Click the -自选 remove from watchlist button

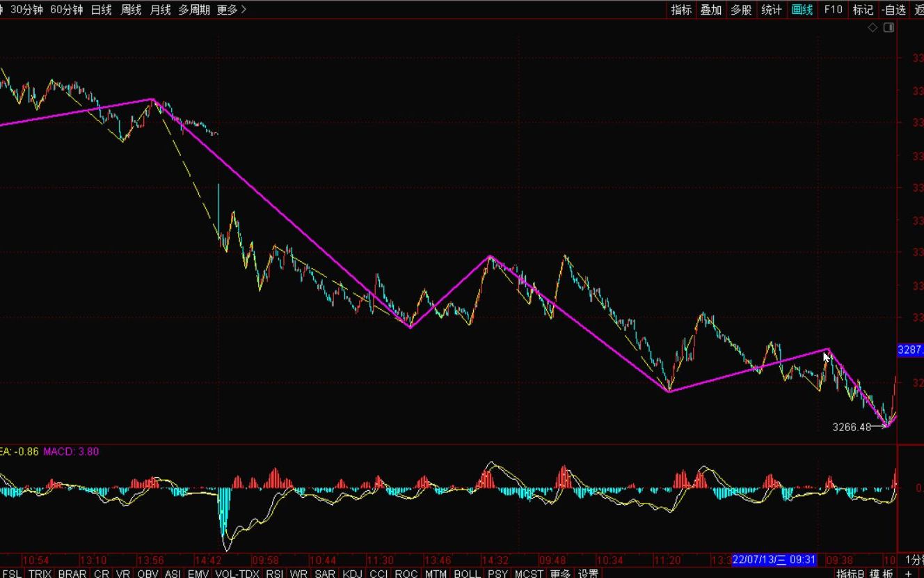[893, 10]
